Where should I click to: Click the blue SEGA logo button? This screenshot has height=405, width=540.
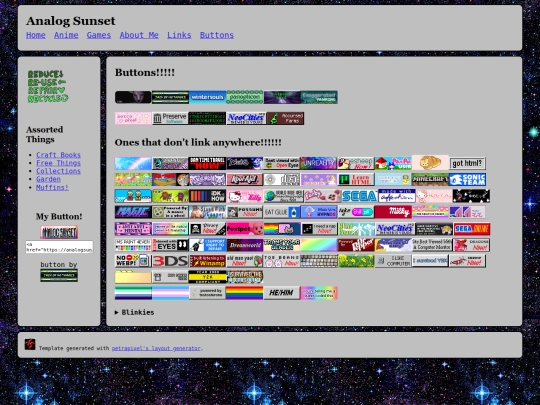click(360, 196)
